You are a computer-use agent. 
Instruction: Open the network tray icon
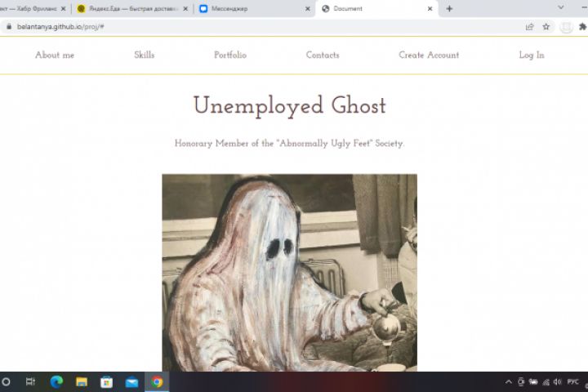(x=546, y=382)
